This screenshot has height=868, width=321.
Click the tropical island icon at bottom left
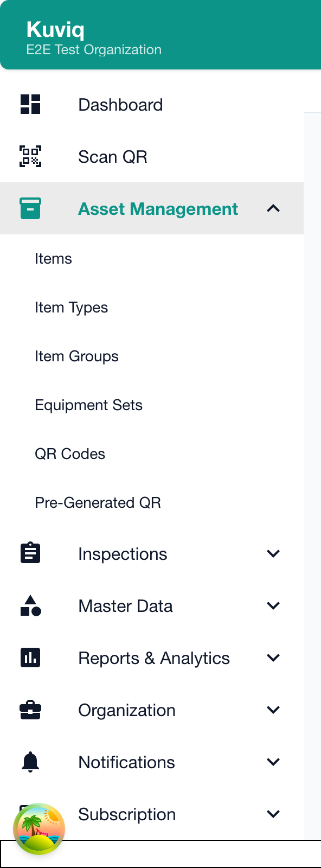37,828
